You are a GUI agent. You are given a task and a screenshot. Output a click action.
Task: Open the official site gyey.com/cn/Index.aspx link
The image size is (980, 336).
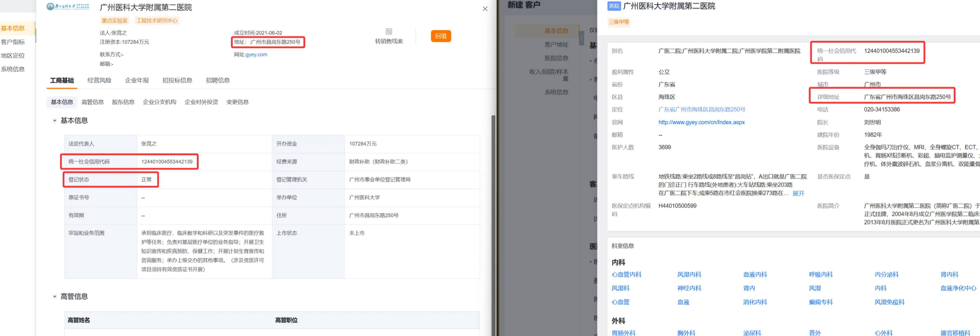click(701, 122)
